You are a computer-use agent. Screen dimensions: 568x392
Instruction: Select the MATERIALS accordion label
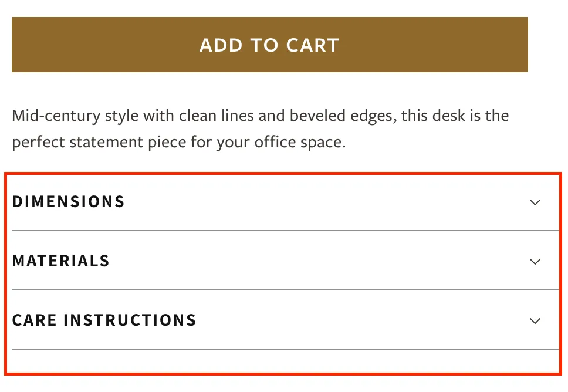[x=61, y=261]
